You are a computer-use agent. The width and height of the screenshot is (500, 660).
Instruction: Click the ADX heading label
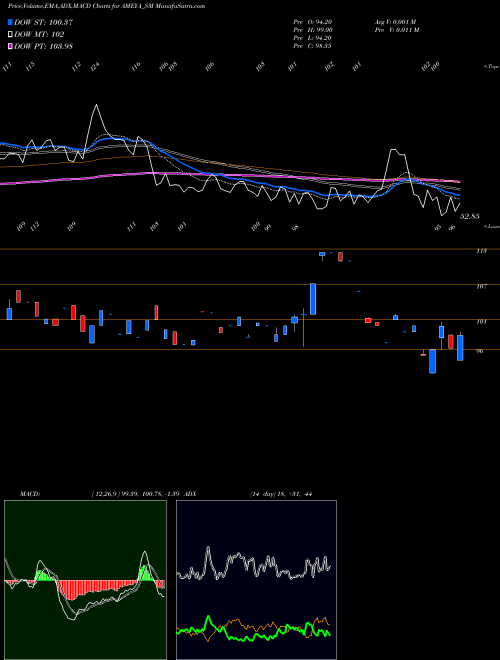tap(191, 494)
